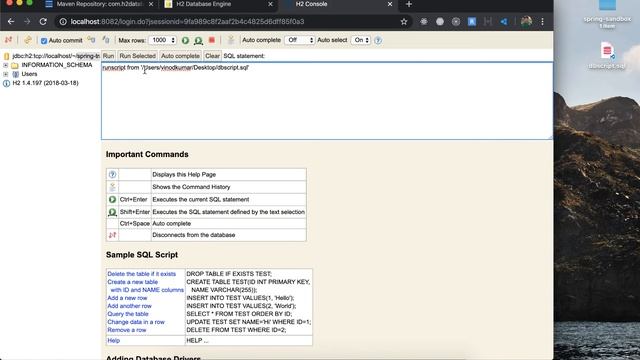Click 'DROP TABLE IF EXISTS TEST;' text
Image resolution: width=640 pixels, height=360 pixels.
[x=229, y=274]
